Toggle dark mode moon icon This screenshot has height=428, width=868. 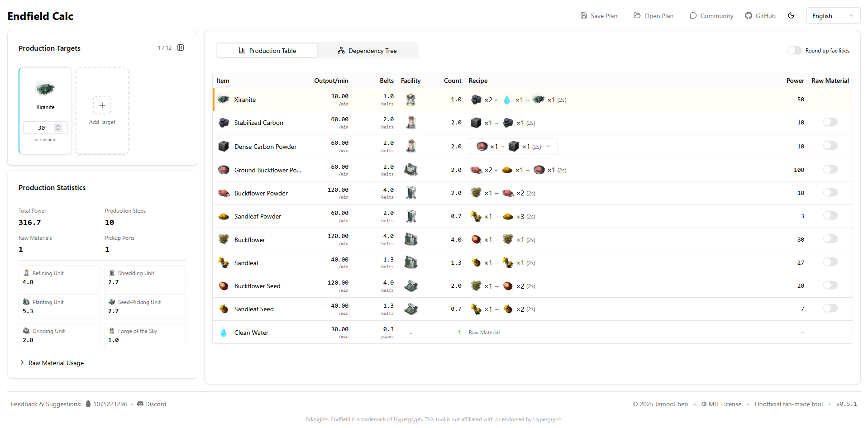(791, 16)
